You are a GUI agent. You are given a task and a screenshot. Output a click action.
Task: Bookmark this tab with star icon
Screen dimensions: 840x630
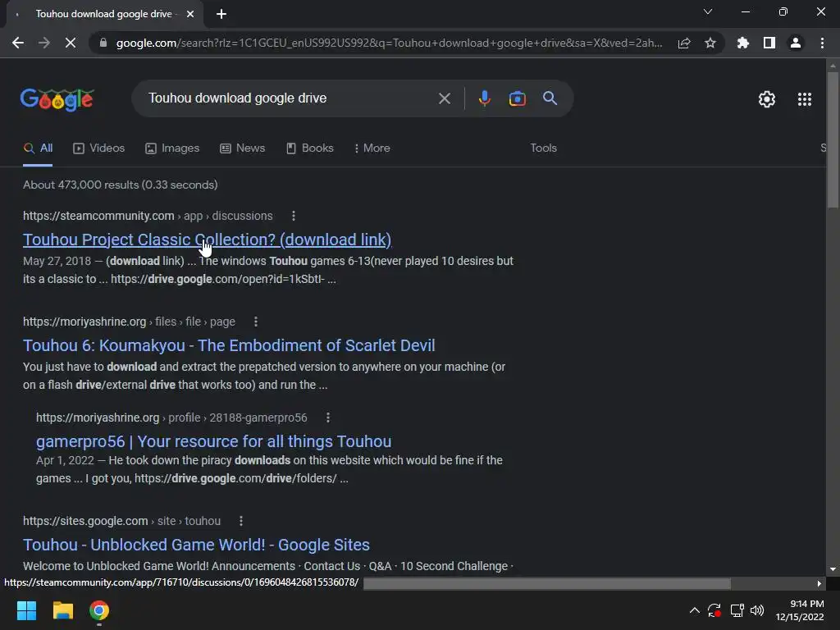point(710,43)
